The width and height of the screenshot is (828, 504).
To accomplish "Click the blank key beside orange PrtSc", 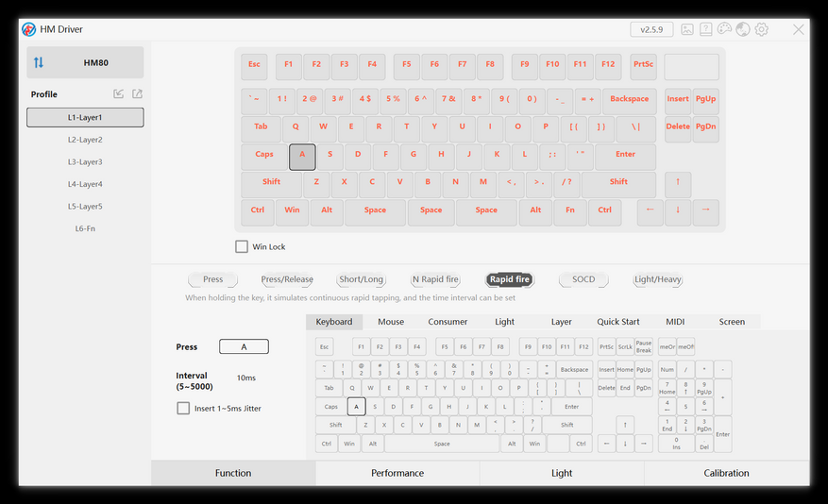I will click(691, 66).
